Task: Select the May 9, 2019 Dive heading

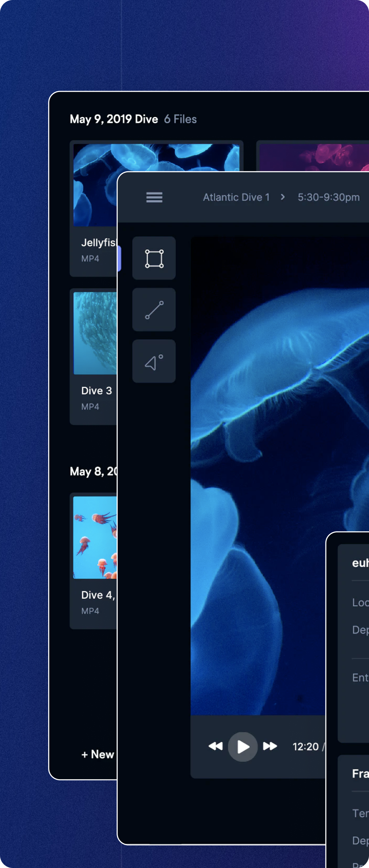Action: pos(114,119)
